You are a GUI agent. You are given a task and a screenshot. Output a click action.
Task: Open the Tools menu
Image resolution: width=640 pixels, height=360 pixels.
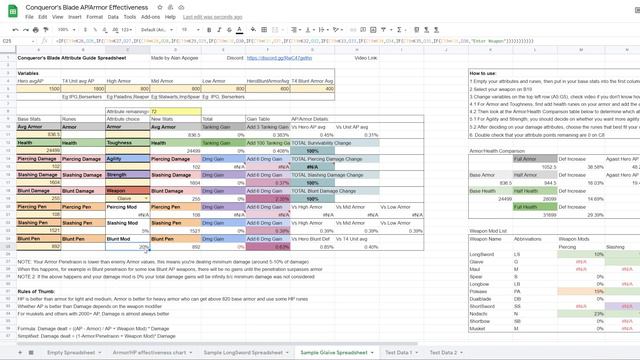[x=130, y=17]
